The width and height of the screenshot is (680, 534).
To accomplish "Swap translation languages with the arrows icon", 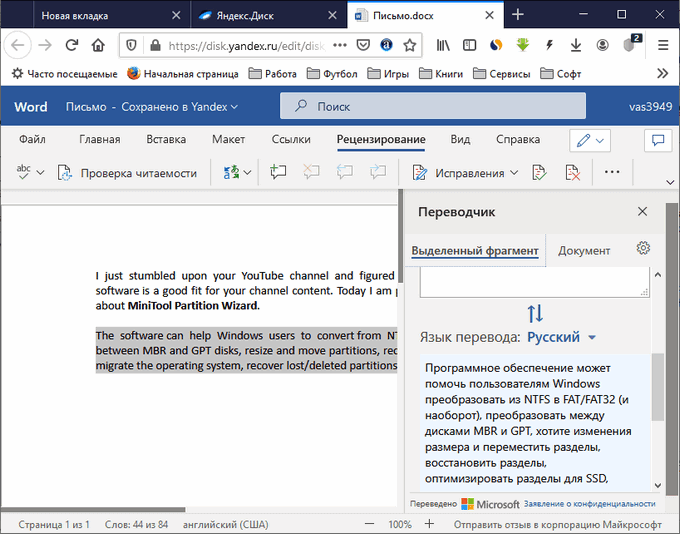I will 535,313.
